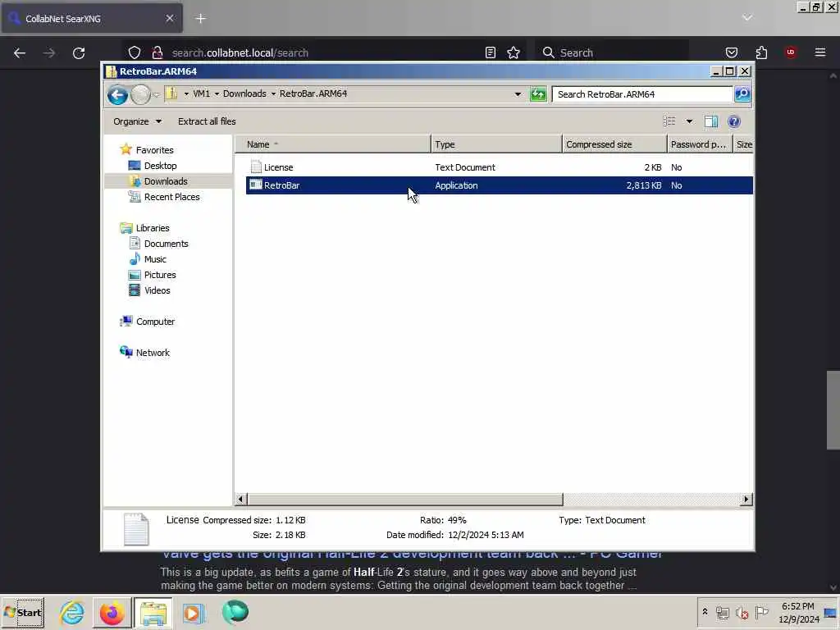Viewport: 840px width, 630px height.
Task: Click Firefox back navigation arrow
Action: pos(20,53)
